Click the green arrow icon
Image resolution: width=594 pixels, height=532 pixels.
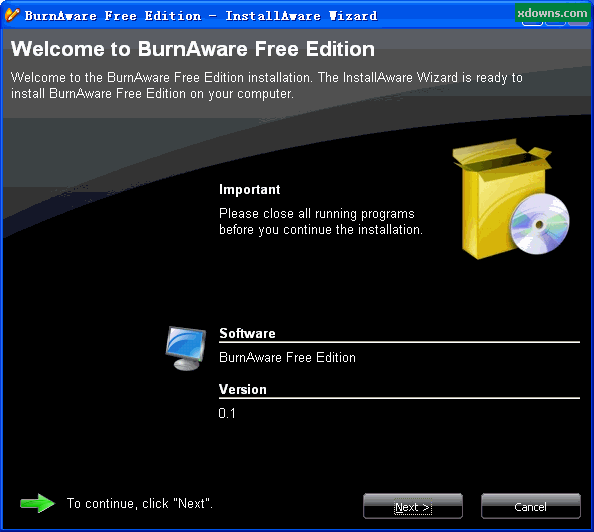point(37,503)
